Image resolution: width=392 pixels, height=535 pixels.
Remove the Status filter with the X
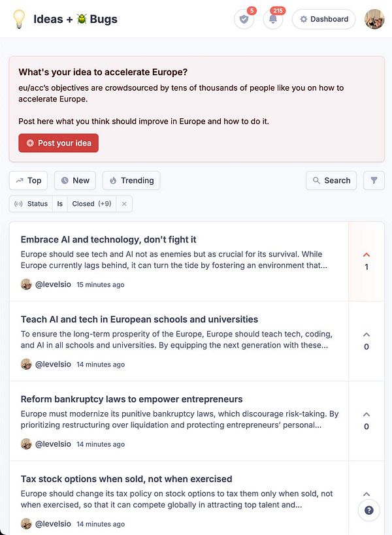point(124,204)
